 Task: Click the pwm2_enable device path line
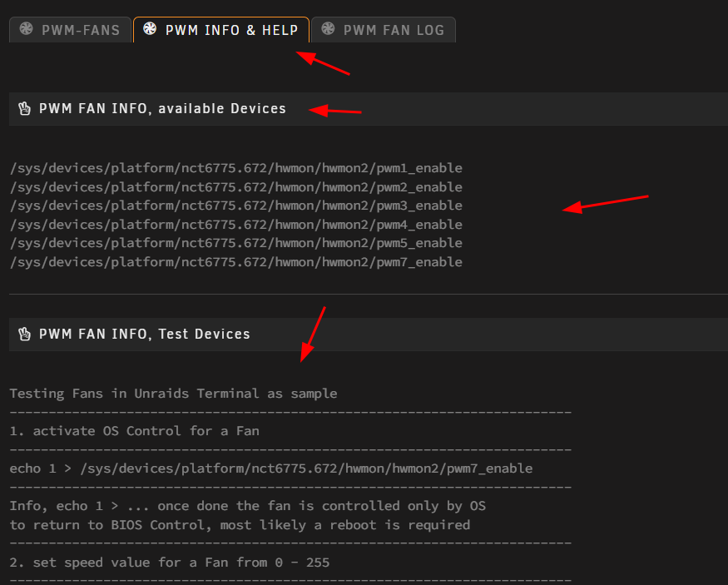235,187
